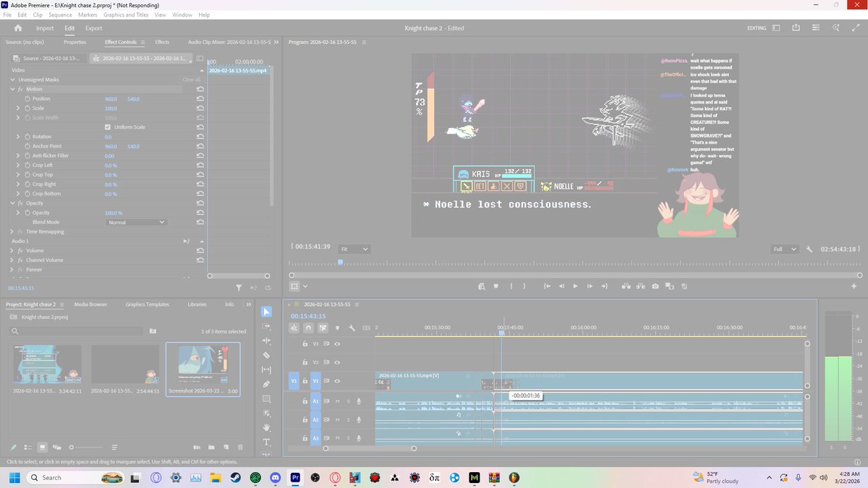The width and height of the screenshot is (868, 488).
Task: Switch to Export workspace
Action: coord(93,28)
